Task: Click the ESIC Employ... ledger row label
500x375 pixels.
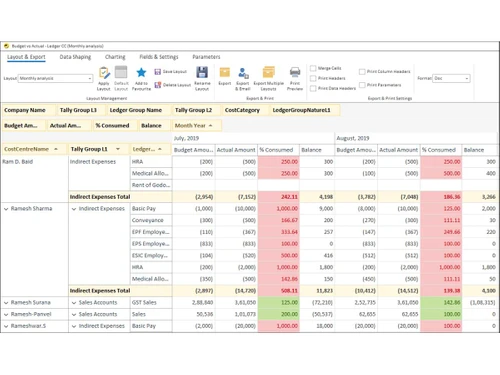Action: [150, 256]
